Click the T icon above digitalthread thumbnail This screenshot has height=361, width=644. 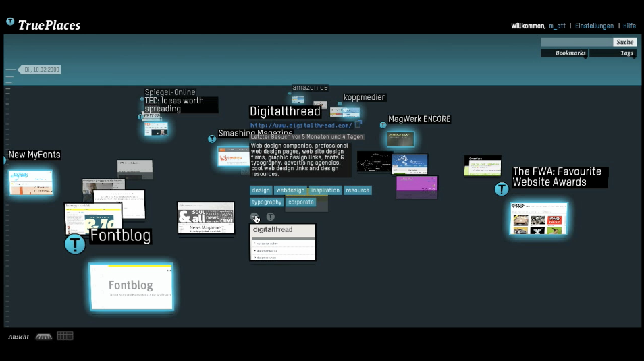[x=270, y=217]
